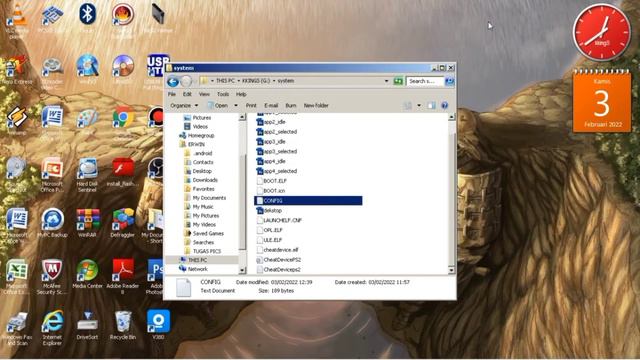Viewport: 640px width, 360px height.
Task: Select the ULE.ELF file
Action: pyautogui.click(x=272, y=240)
